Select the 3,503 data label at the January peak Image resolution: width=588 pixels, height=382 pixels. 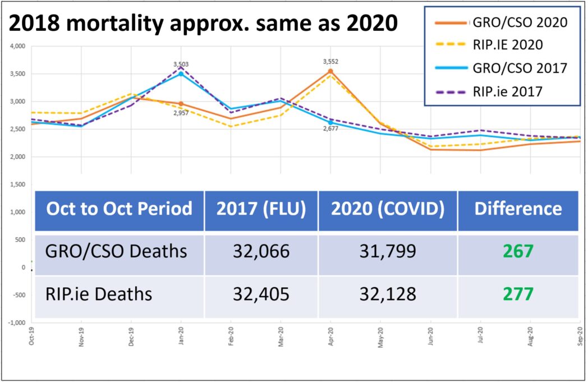click(181, 65)
